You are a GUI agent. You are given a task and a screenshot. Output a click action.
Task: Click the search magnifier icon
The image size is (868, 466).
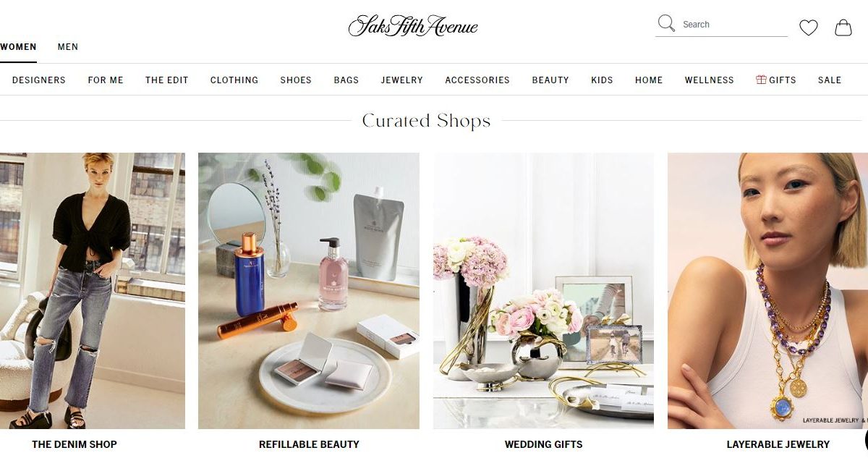point(666,23)
